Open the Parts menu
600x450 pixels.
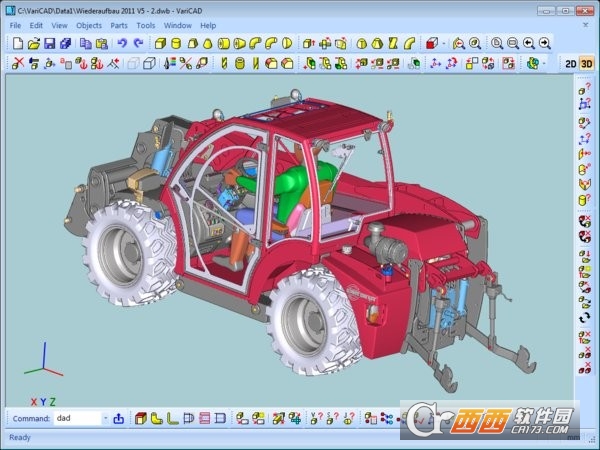click(x=119, y=26)
